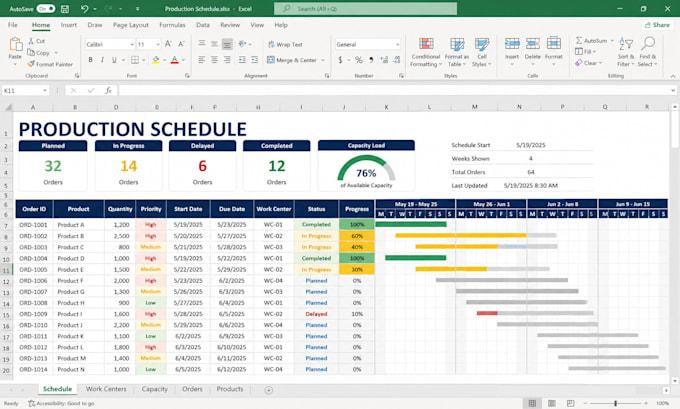Activate the Format Painter brush
680x409 pixels.
pyautogui.click(x=50, y=64)
